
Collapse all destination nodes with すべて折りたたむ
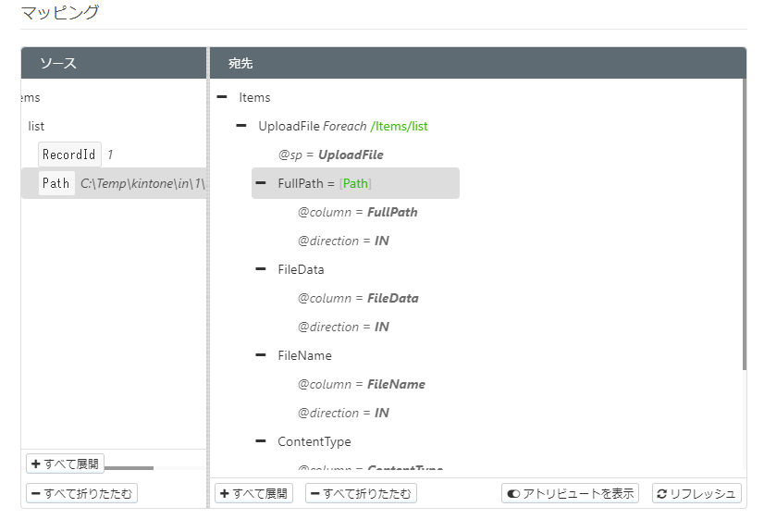(x=361, y=493)
